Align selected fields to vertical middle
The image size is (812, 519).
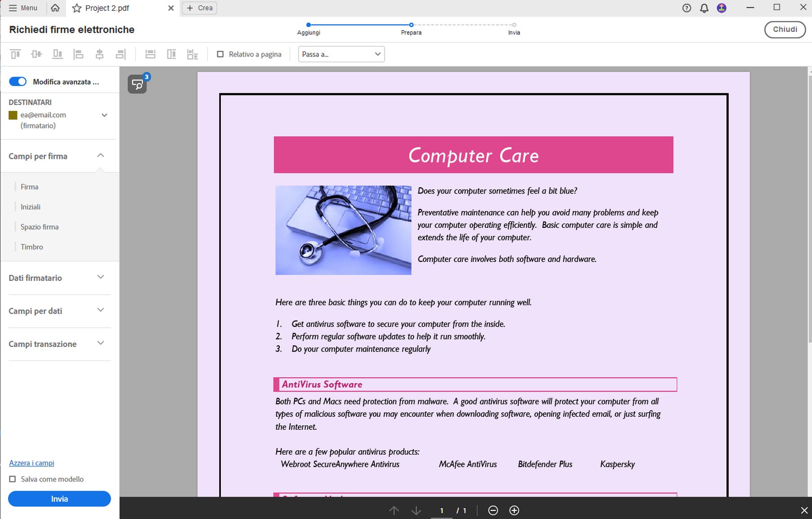tap(36, 54)
